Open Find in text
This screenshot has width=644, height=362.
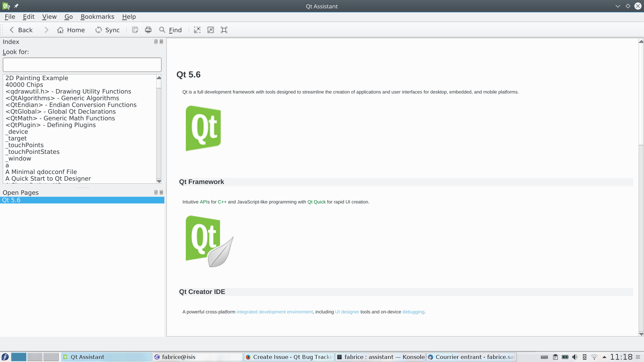pyautogui.click(x=170, y=30)
